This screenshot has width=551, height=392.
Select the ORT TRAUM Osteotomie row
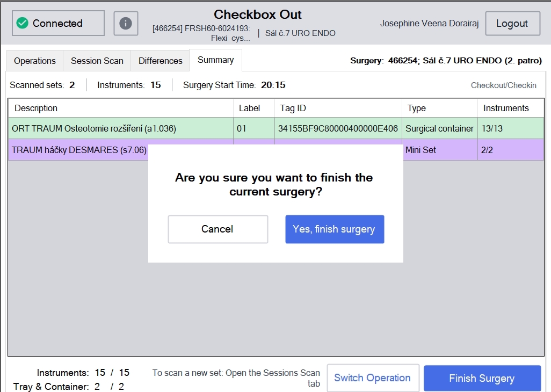coord(276,128)
